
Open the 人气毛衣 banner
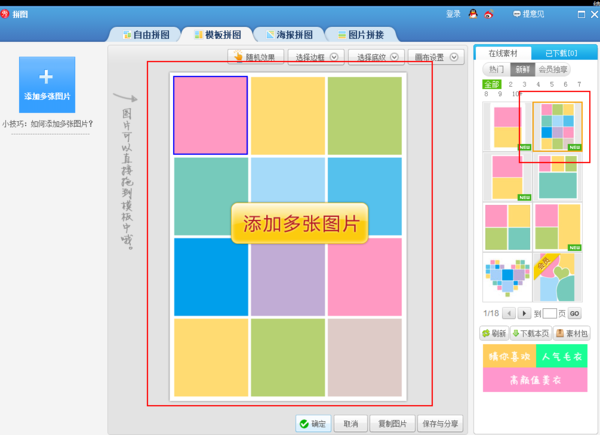coord(562,357)
